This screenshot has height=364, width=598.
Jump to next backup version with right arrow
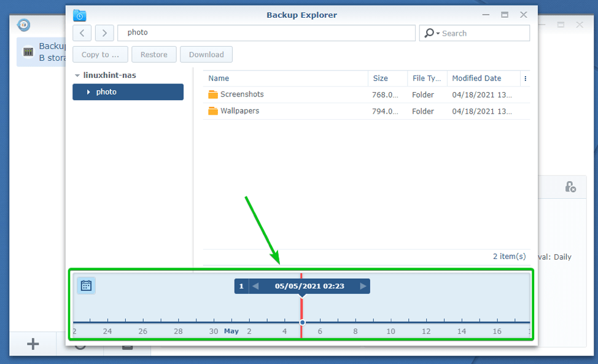(x=362, y=285)
